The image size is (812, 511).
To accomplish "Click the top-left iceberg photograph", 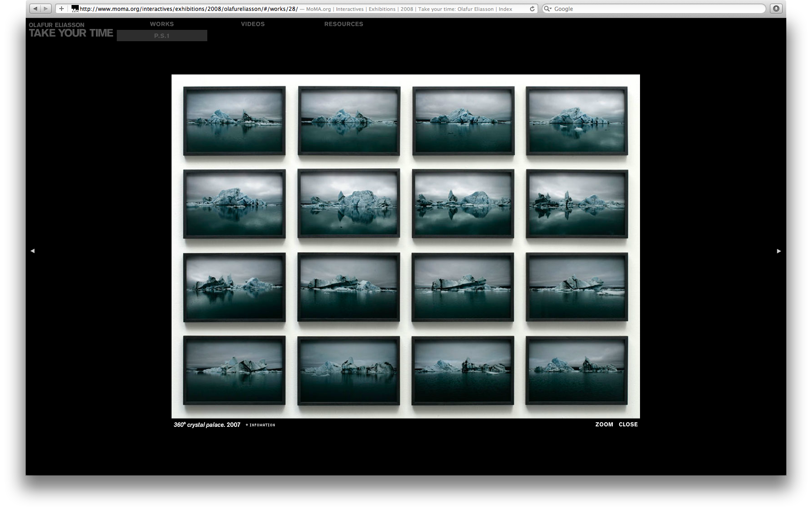I will pos(234,120).
